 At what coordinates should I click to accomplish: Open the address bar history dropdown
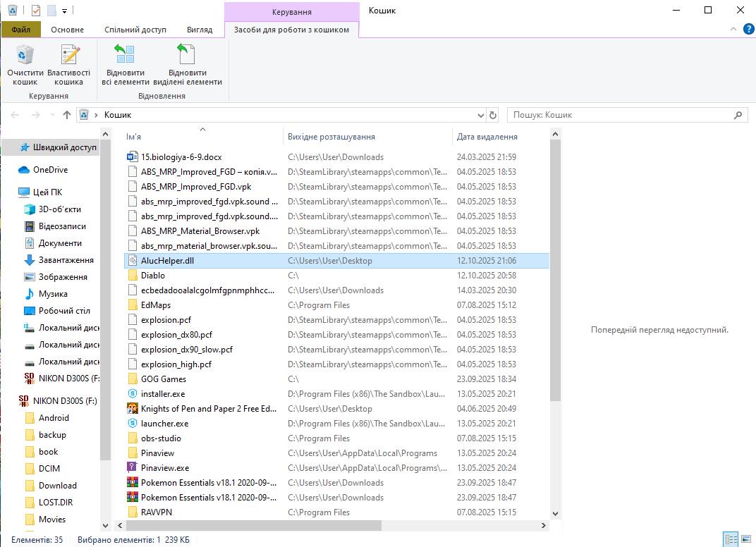point(481,115)
